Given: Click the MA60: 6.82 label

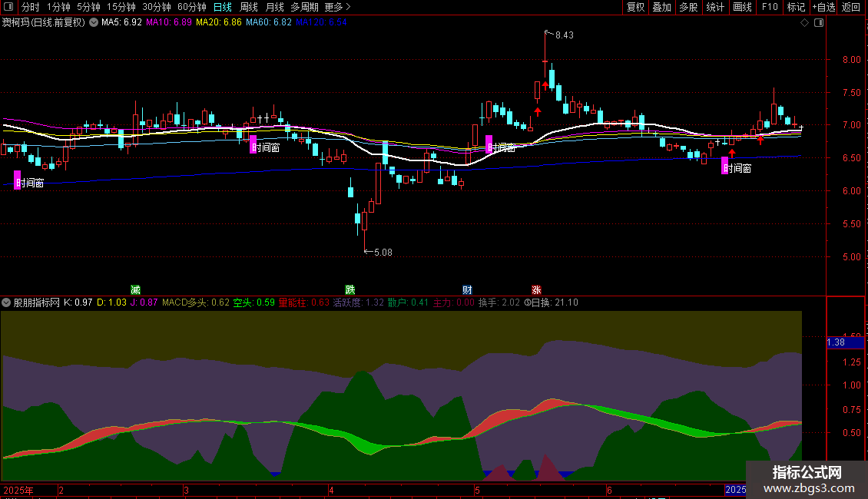Looking at the screenshot, I should click(269, 22).
